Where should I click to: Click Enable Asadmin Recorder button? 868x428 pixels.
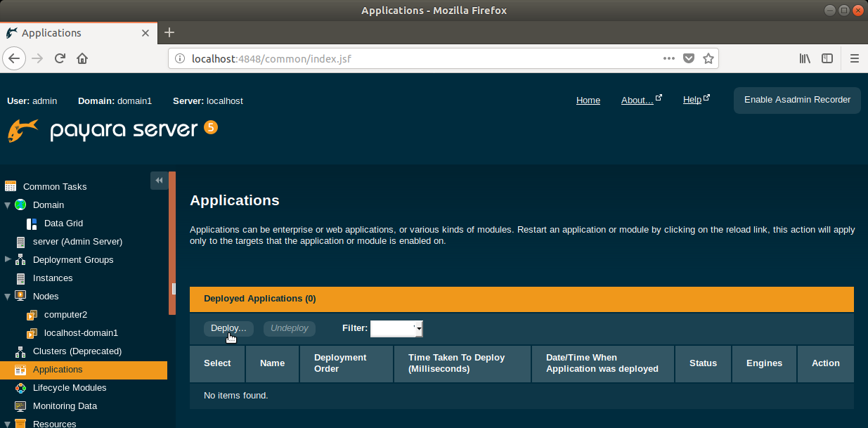tap(797, 100)
